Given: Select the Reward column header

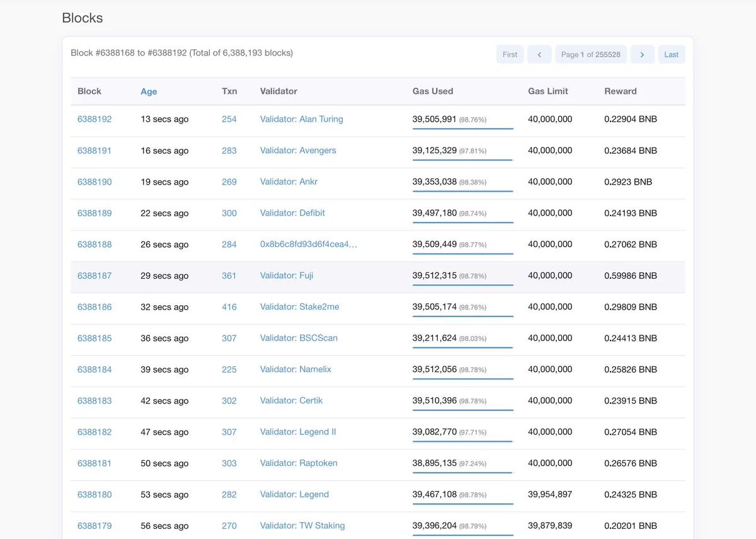Looking at the screenshot, I should click(x=621, y=91).
